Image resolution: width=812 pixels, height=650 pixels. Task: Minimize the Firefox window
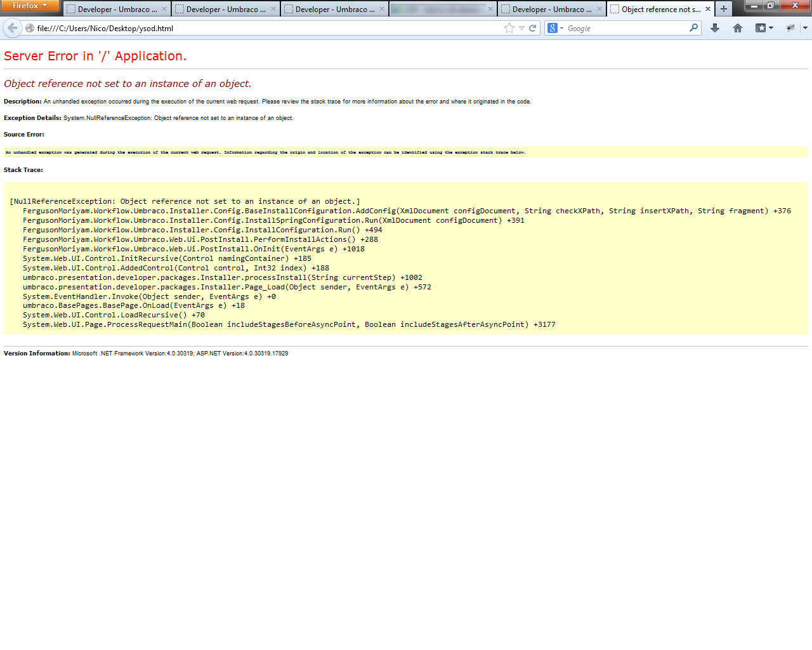[x=753, y=5]
